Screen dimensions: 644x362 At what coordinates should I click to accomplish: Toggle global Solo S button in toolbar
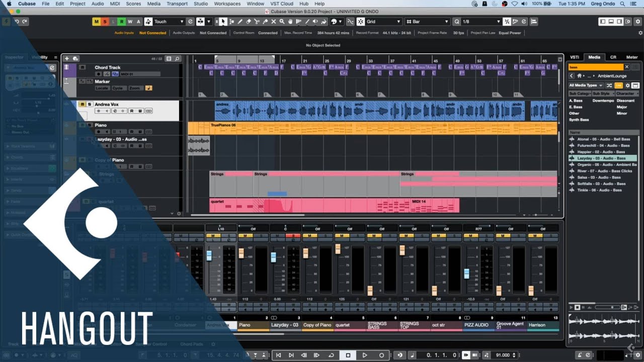click(x=105, y=22)
